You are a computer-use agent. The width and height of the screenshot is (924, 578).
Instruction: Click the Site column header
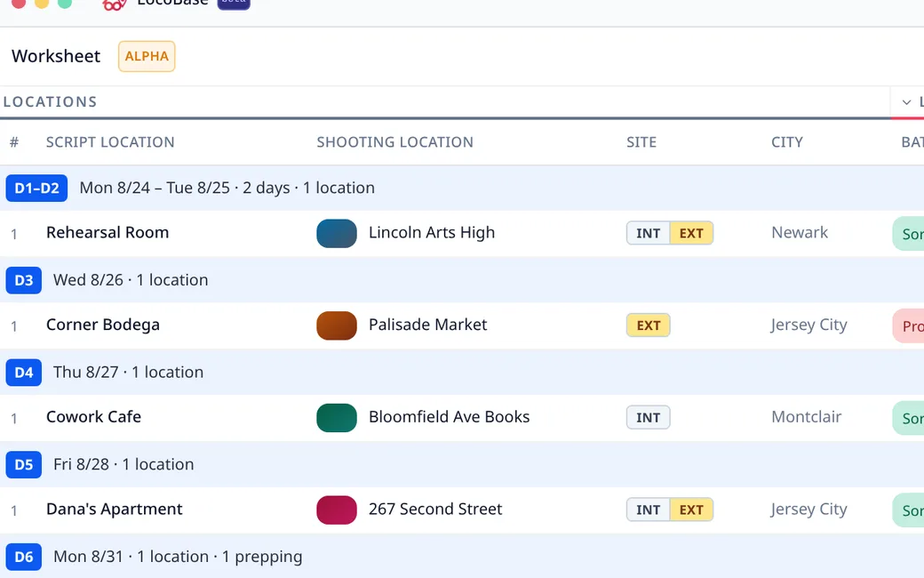(641, 142)
